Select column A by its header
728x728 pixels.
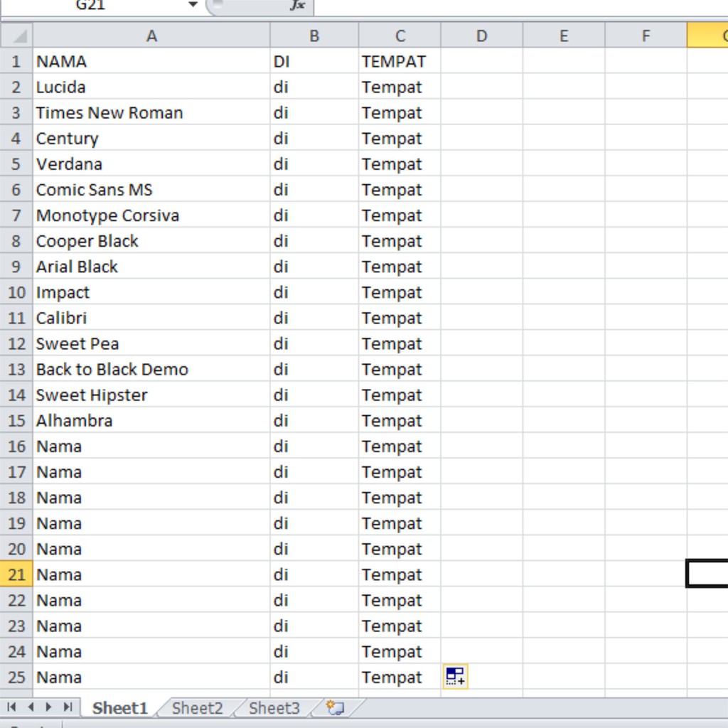click(x=151, y=36)
